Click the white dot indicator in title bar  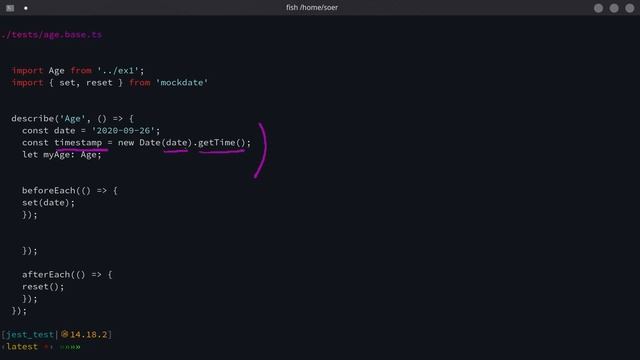26,8
